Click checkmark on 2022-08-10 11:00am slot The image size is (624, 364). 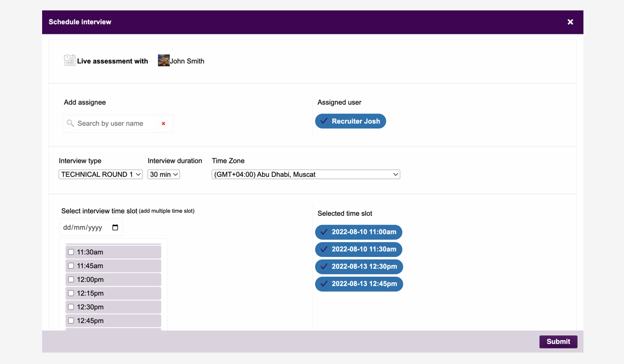[324, 232]
